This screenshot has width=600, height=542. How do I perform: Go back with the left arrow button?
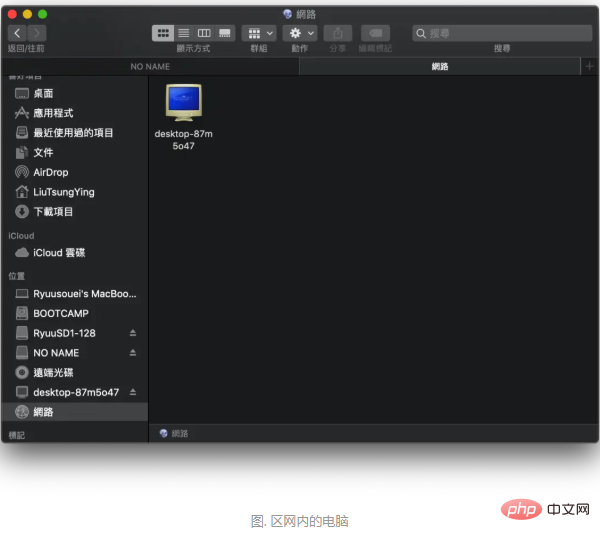click(x=17, y=33)
